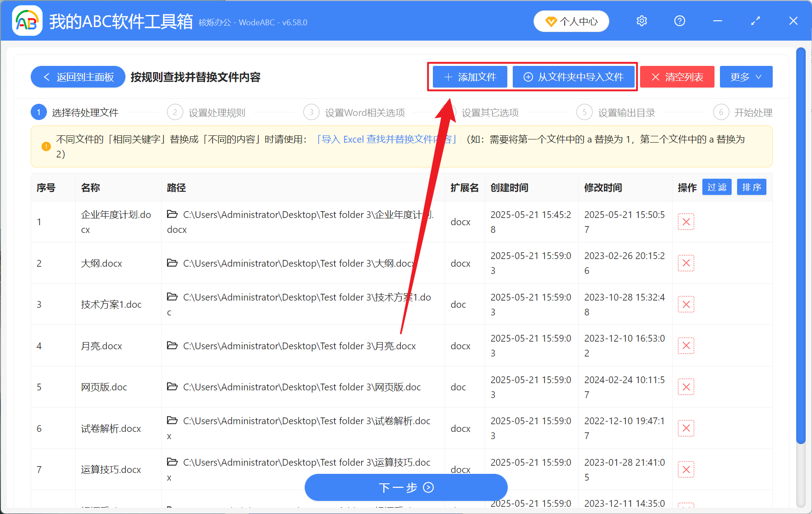Open the 导入 Excel 查找并替换文件内容 link

(386, 139)
